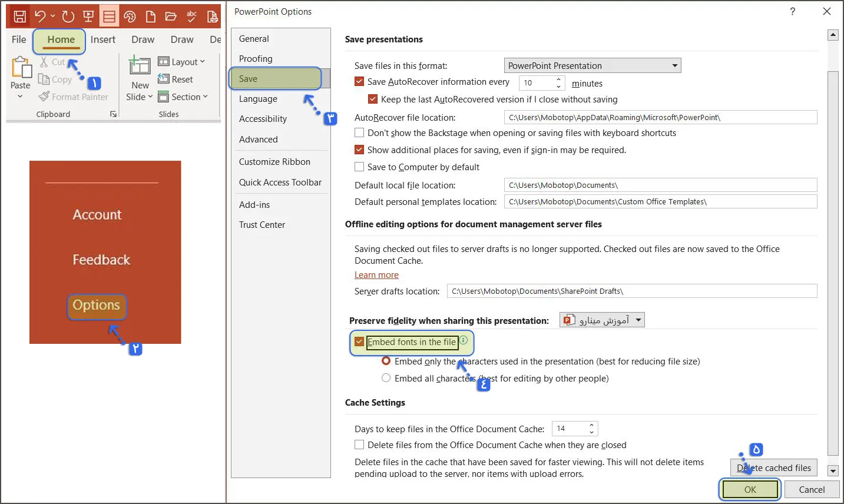Switch to the Insert ribbon tab
The height and width of the screenshot is (504, 844).
click(103, 39)
